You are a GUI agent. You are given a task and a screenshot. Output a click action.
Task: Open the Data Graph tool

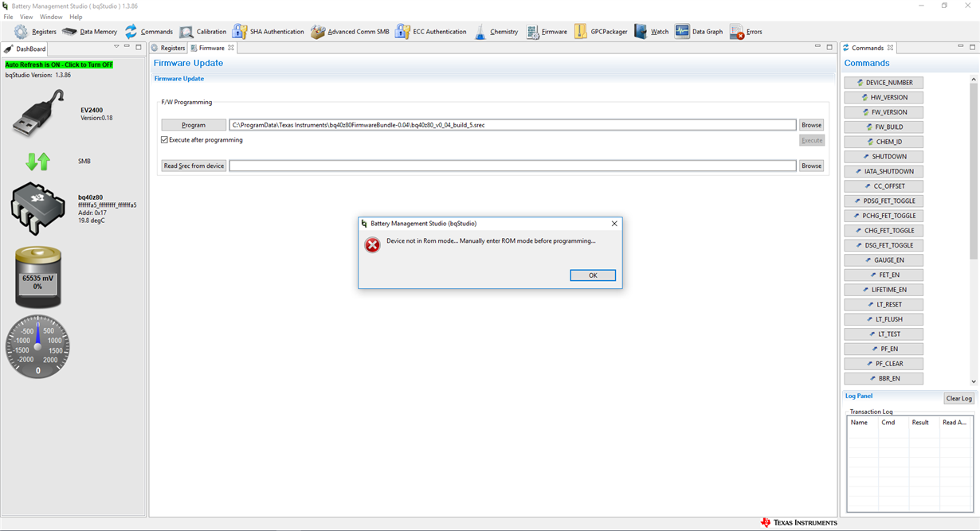click(x=699, y=32)
